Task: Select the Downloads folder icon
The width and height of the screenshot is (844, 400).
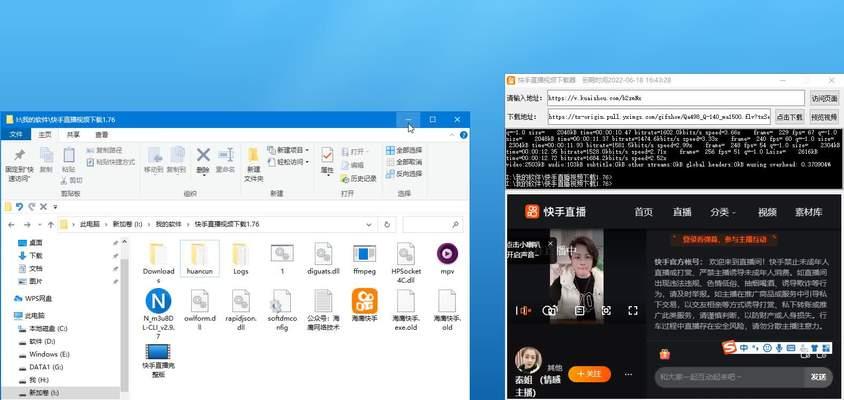Action: click(x=158, y=254)
